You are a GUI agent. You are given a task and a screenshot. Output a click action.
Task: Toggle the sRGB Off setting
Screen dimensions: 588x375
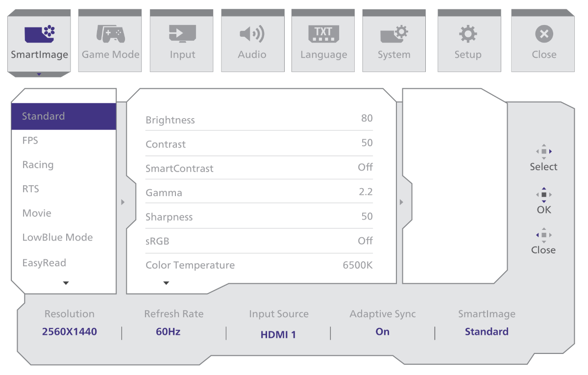[365, 241]
